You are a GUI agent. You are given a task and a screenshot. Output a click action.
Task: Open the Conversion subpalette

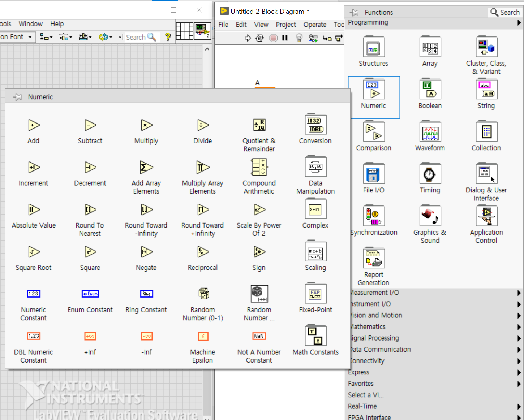coord(315,125)
